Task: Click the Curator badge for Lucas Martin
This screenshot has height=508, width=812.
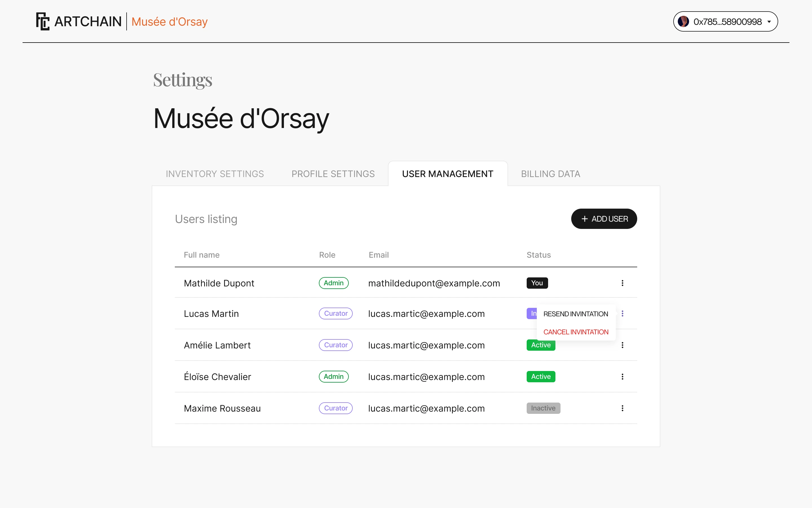Action: click(335, 313)
